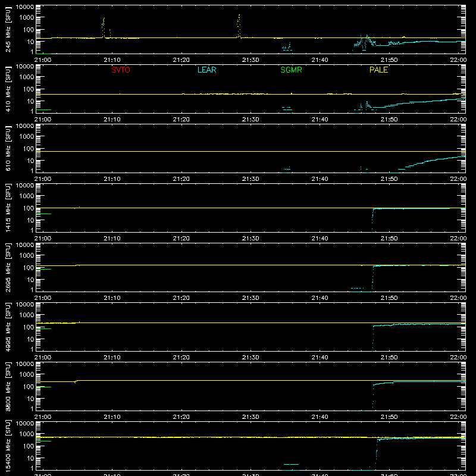476x476 pixels.
Task: Click the 10 tick label on the 1415 MHz axis
Action: [x=30, y=220]
